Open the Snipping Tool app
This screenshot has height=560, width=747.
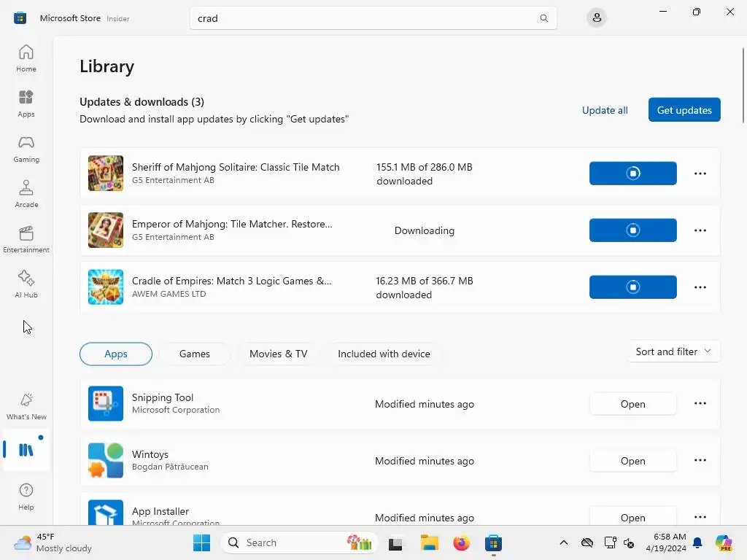pos(632,404)
